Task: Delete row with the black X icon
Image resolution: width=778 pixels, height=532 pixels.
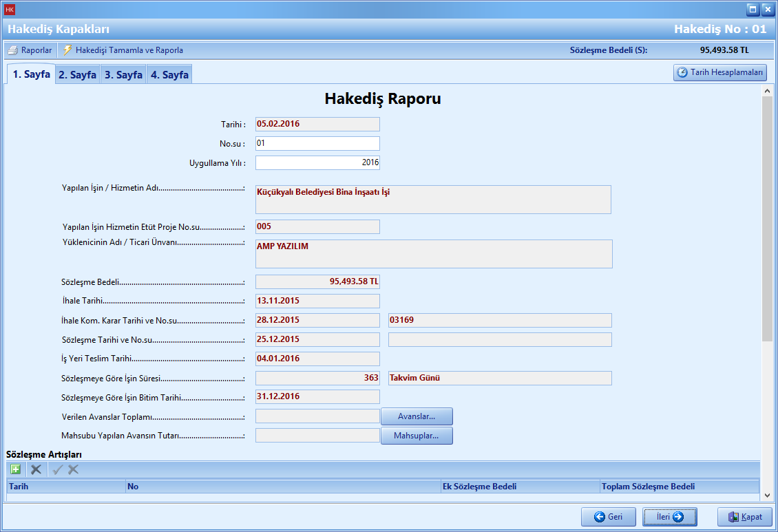Action: click(36, 469)
